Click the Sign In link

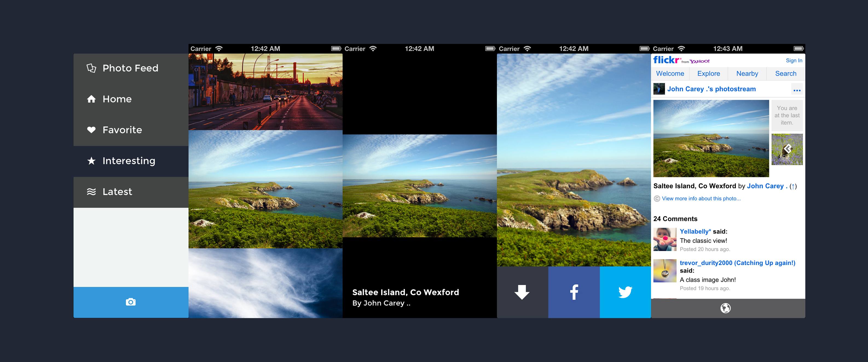794,60
